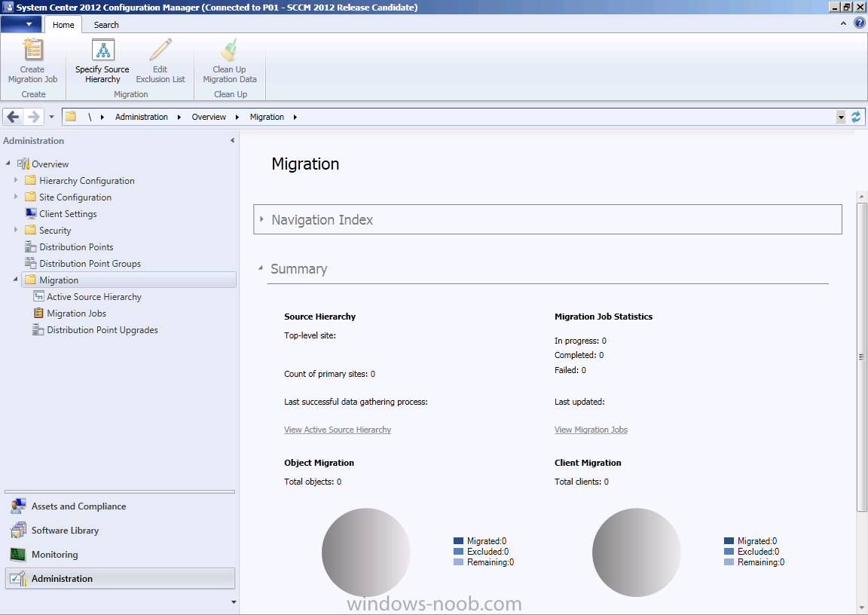Open the recent pages dropdown beside nav arrows
Screen dimensions: 868x615
[51, 117]
